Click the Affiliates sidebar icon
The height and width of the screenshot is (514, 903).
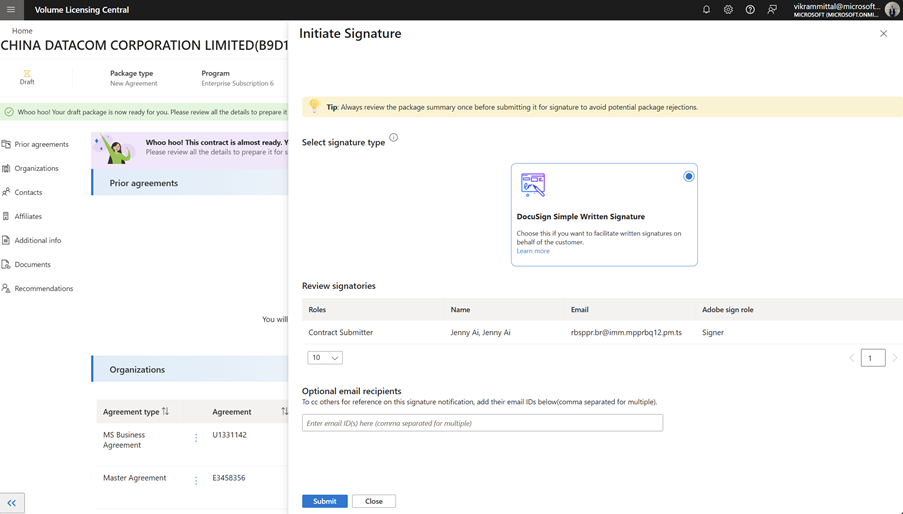6,216
